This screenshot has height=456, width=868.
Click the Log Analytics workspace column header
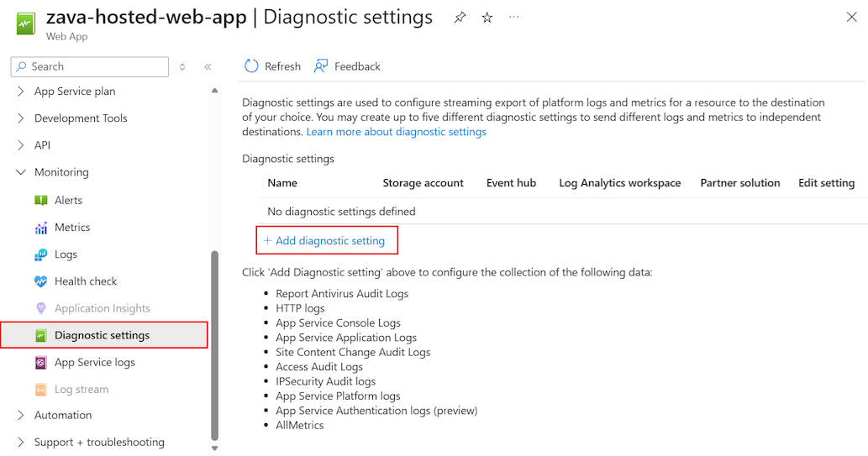click(x=620, y=183)
